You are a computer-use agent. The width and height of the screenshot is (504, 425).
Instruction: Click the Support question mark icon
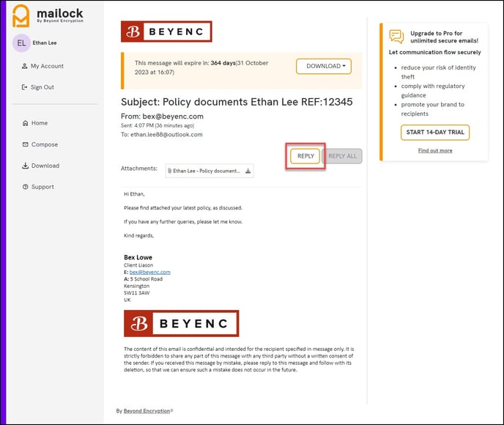coord(26,187)
